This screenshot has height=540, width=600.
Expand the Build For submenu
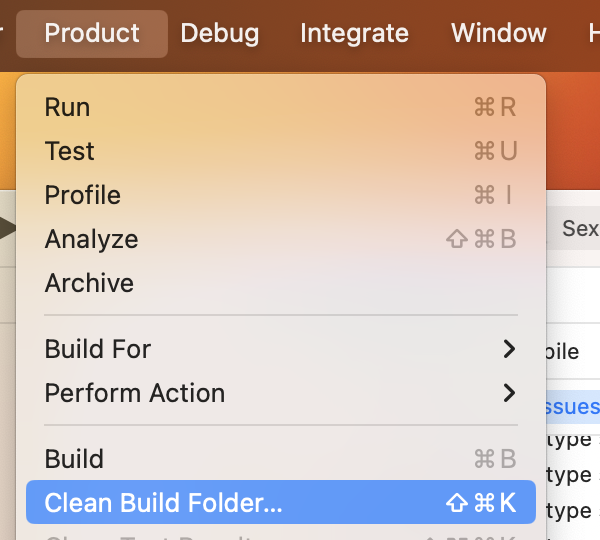coord(280,349)
